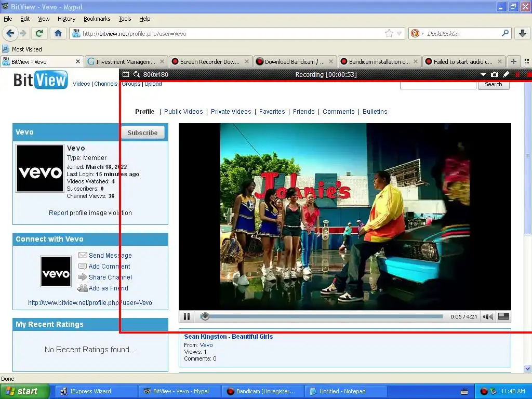Bookmark this page with the star icon
532x399 pixels.
(x=389, y=33)
